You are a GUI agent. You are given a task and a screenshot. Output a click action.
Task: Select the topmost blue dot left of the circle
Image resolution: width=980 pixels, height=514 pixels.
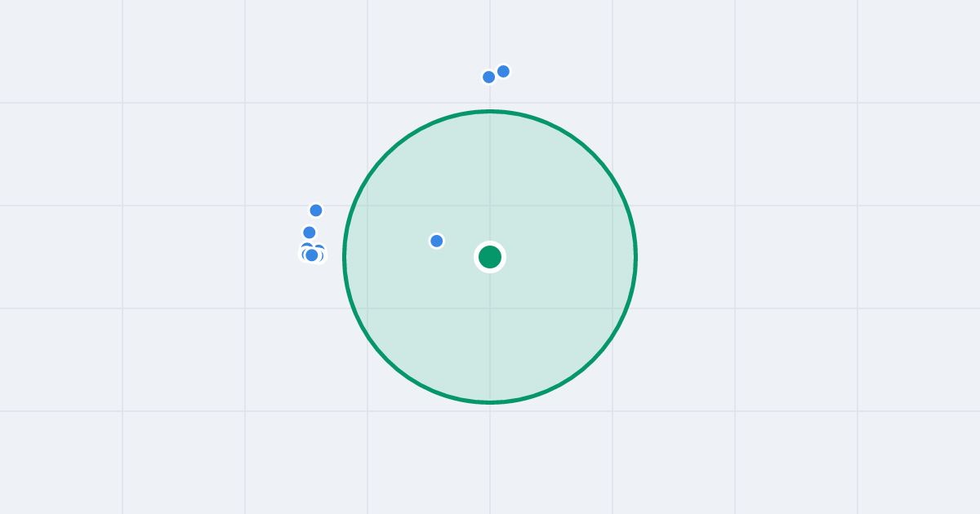[316, 210]
